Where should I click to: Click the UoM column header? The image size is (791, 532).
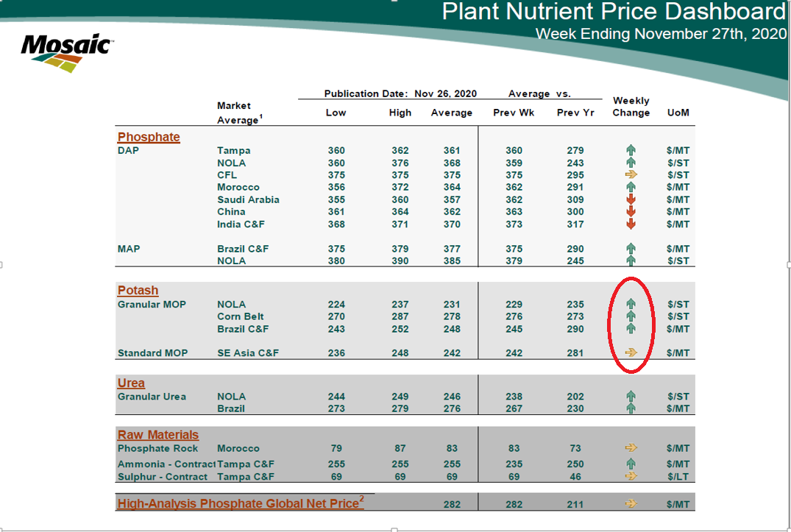click(678, 113)
